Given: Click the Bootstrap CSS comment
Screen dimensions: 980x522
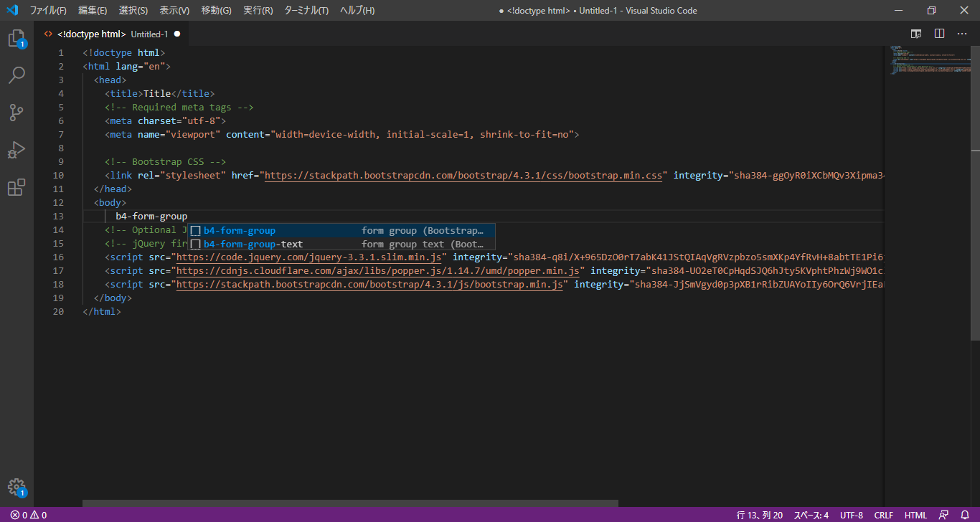Looking at the screenshot, I should [165, 162].
